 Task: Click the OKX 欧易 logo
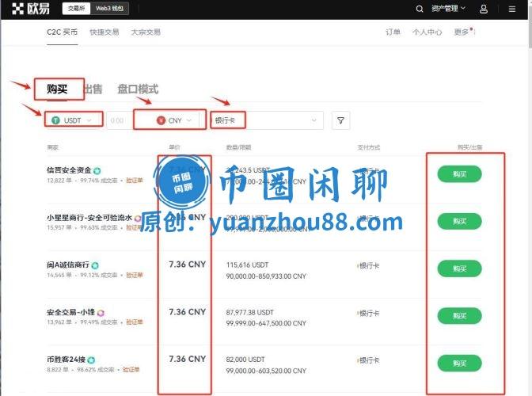(31, 9)
